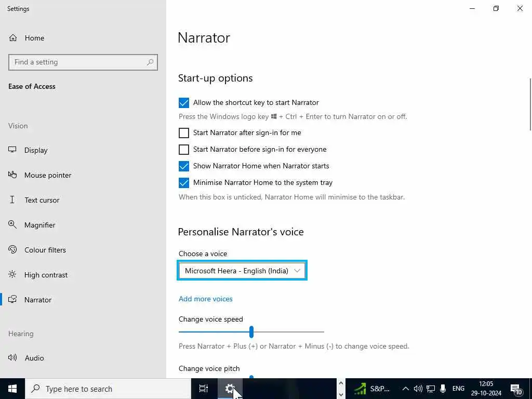Open the Audio speaker icon in sidebar
532x399 pixels.
(x=12, y=357)
